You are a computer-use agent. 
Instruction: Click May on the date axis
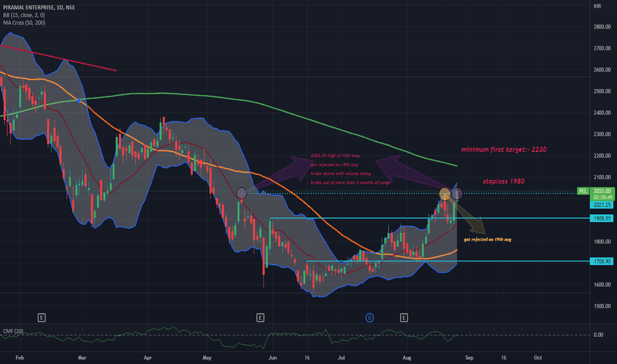point(207,357)
